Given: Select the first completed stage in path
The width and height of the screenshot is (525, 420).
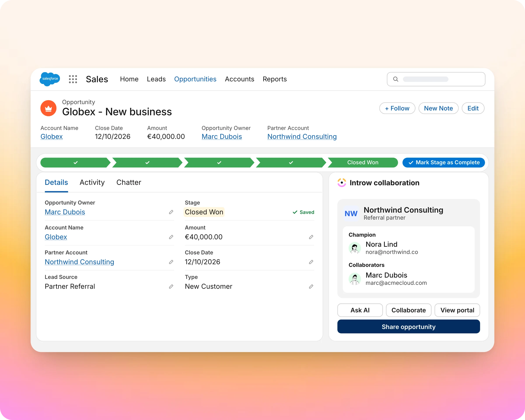Looking at the screenshot, I should 75,162.
